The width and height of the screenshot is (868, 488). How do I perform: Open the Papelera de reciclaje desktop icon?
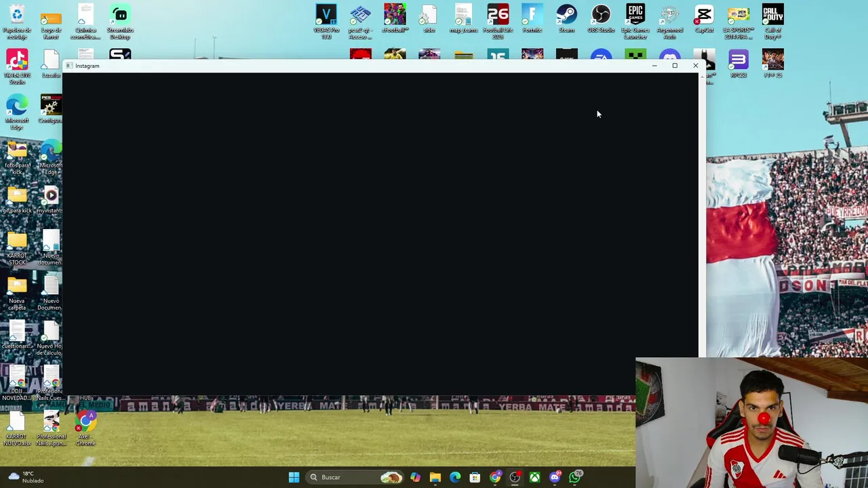pos(17,21)
